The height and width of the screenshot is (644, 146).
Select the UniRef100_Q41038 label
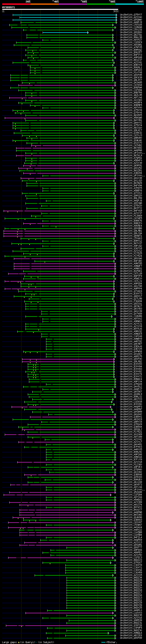[131, 178]
